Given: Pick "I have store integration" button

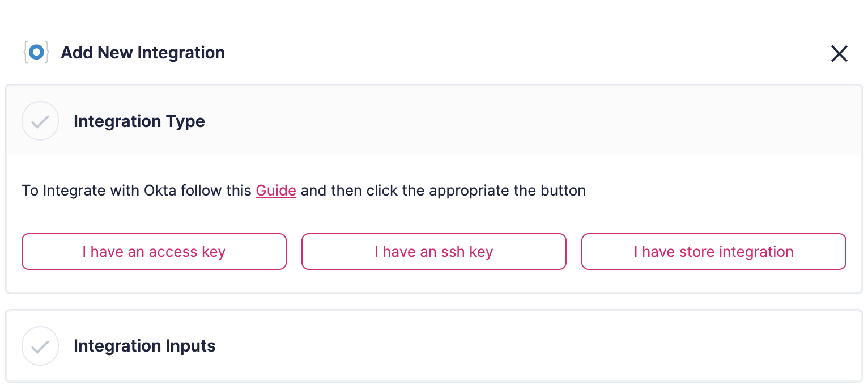Looking at the screenshot, I should (x=713, y=252).
